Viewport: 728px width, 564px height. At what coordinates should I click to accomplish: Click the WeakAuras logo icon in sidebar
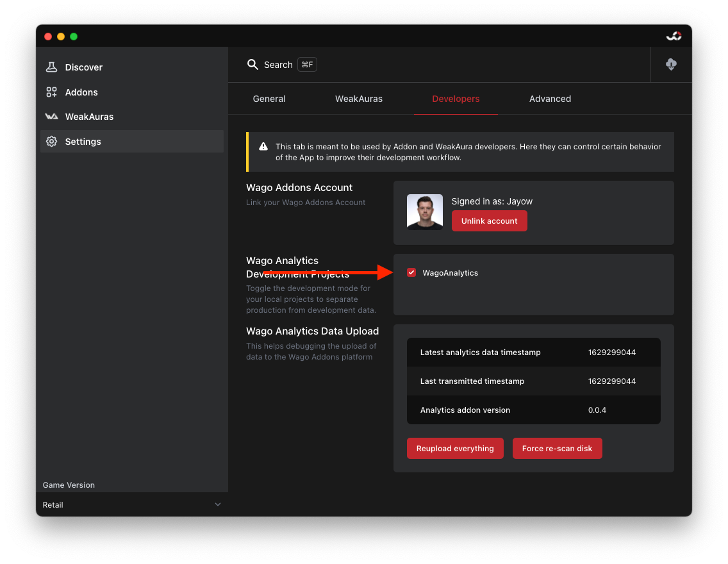pyautogui.click(x=52, y=117)
